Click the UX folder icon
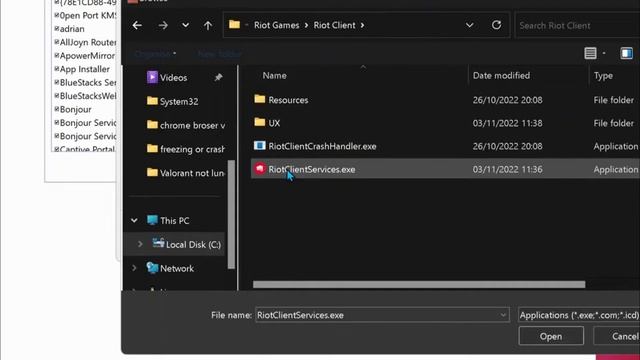The image size is (640, 360). click(260, 122)
